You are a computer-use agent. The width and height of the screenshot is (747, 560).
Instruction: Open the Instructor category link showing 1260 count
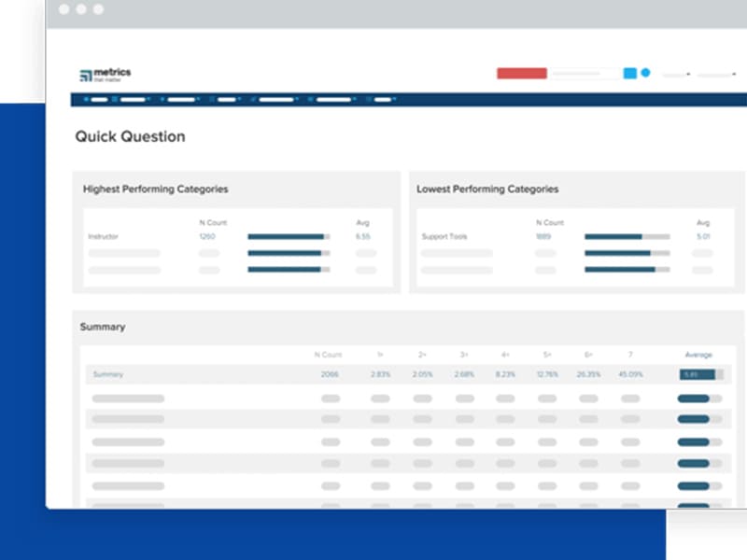tap(207, 237)
